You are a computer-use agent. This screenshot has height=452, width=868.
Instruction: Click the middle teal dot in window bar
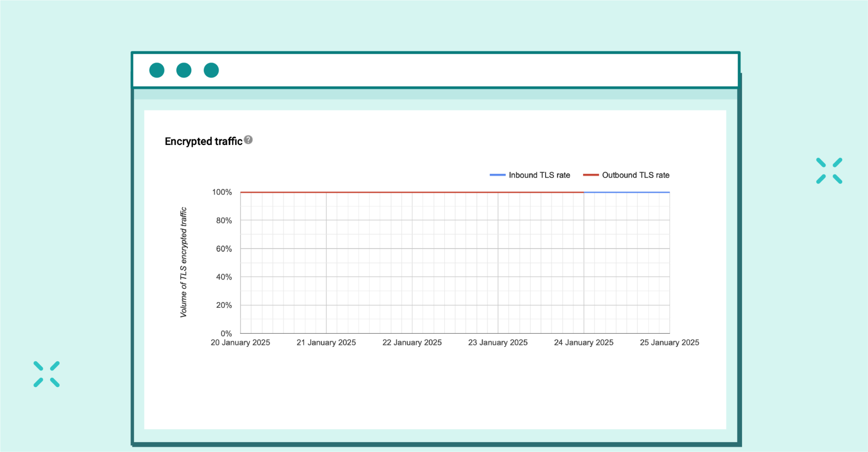184,70
